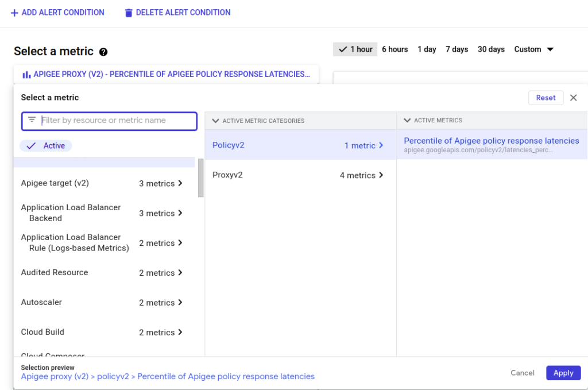The height and width of the screenshot is (390, 588).
Task: Collapse the ACTIVE METRICS column chevron
Action: pyautogui.click(x=407, y=120)
